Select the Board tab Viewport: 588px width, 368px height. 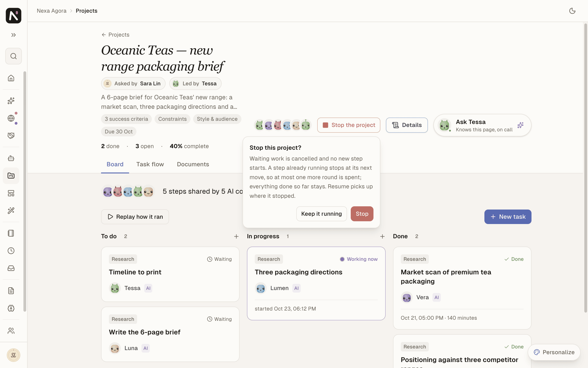(x=115, y=164)
